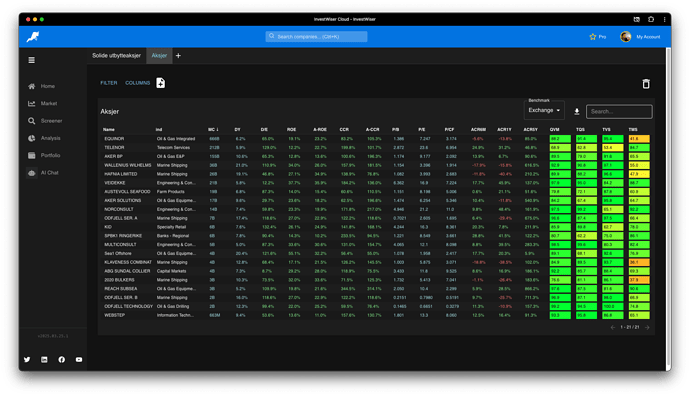Click EQUINOR's orange TMS score cell
Screen dimensions: 690x396
point(639,139)
